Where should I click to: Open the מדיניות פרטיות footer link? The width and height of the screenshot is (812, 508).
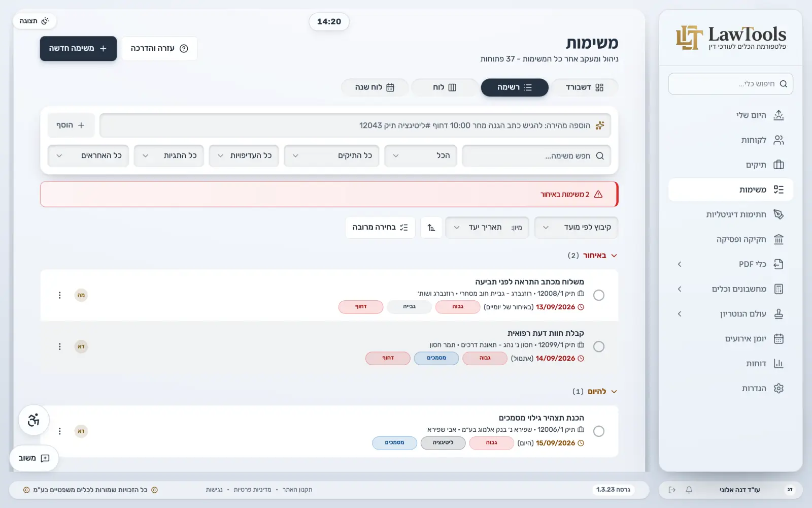(x=252, y=490)
